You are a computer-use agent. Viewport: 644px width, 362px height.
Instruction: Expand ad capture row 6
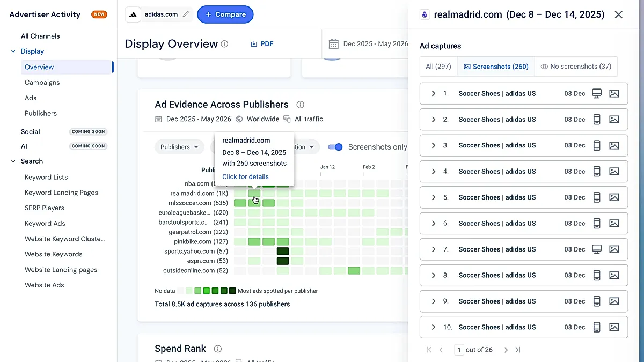(434, 224)
